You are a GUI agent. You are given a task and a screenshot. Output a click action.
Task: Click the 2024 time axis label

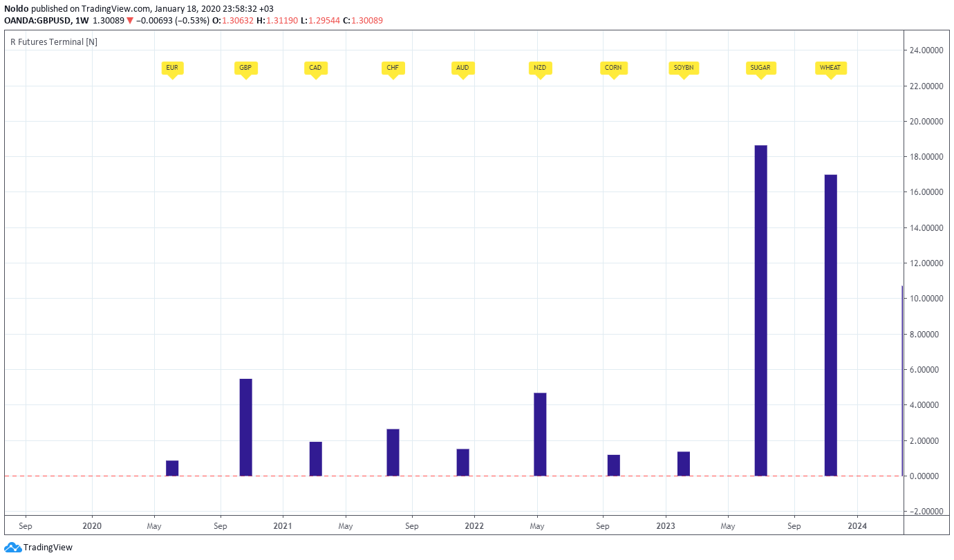tap(857, 526)
